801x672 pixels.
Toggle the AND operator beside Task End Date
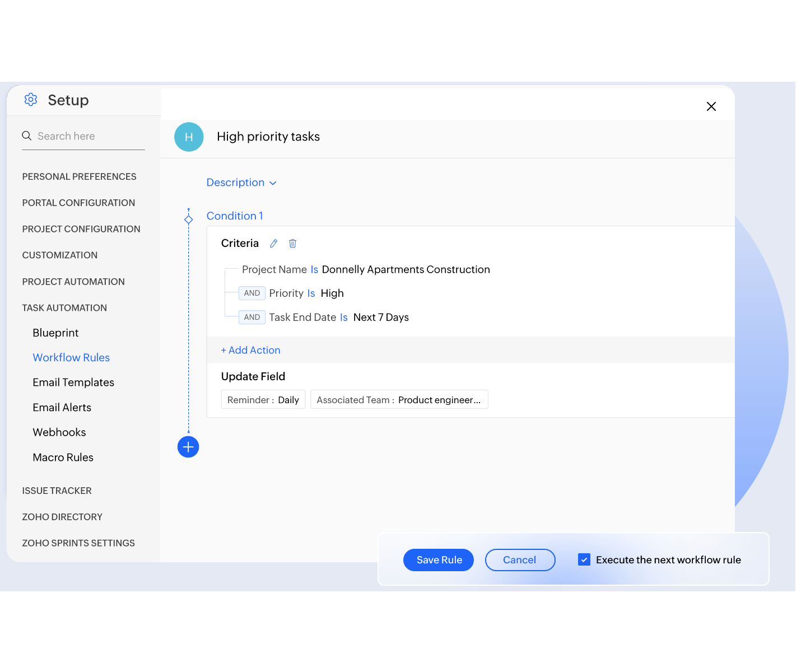tap(252, 317)
